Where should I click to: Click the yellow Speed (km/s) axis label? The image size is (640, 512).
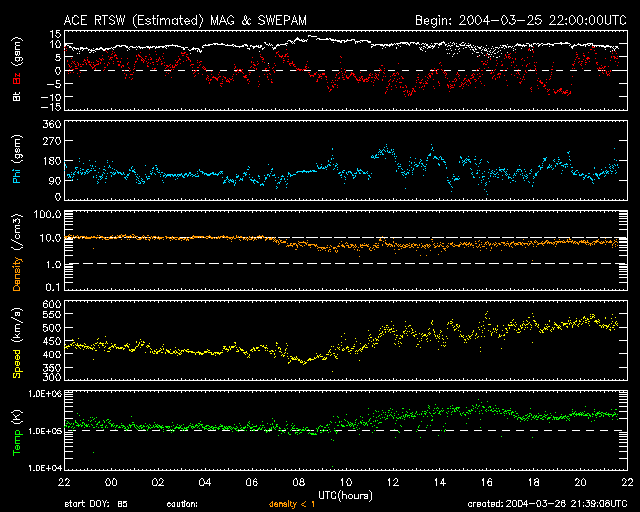[x=17, y=341]
